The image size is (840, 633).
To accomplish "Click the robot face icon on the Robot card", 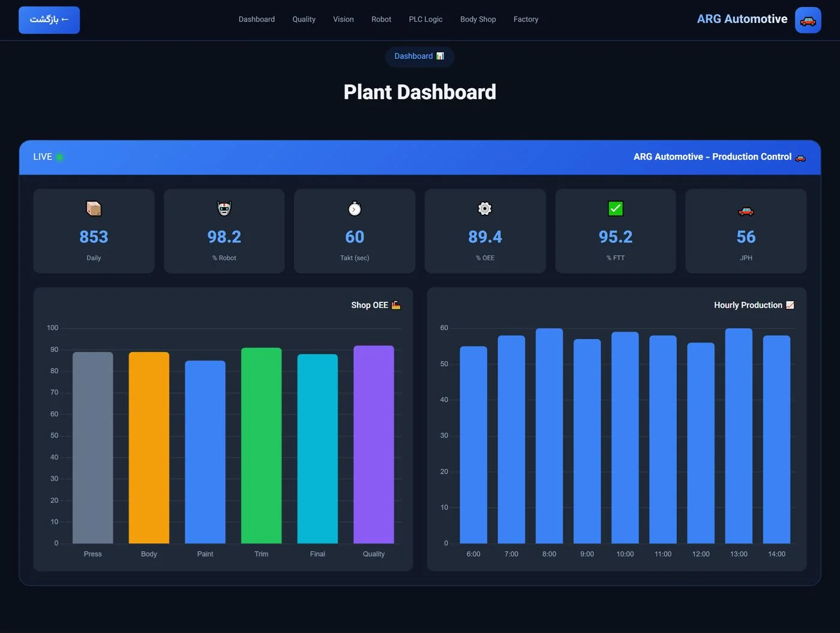I will [x=224, y=208].
